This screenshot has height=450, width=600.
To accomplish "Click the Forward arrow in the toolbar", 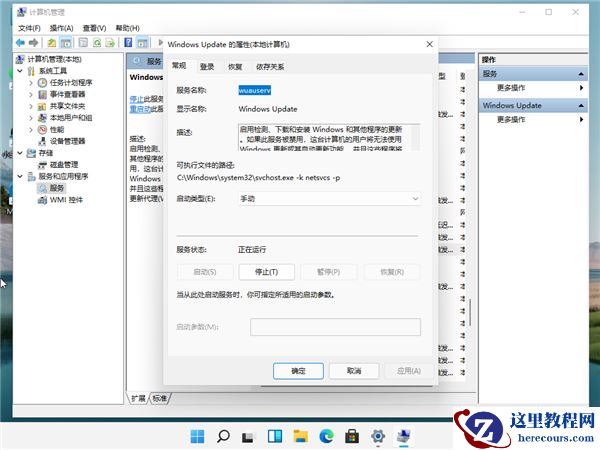I will pos(34,42).
